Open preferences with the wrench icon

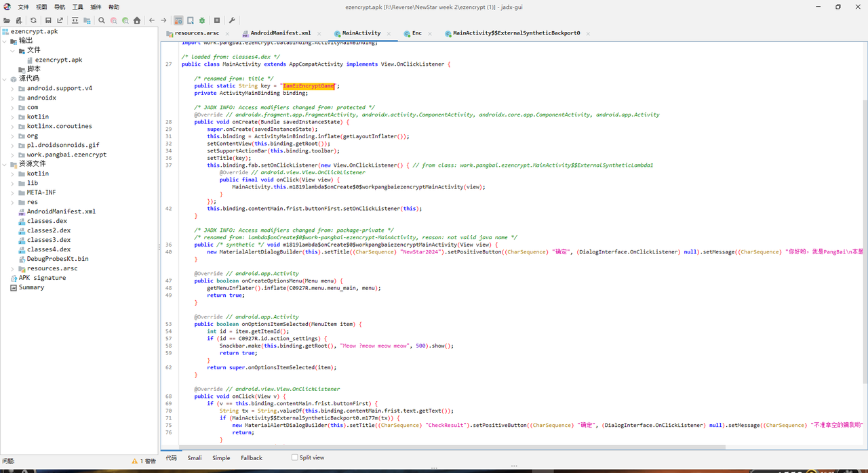coord(232,20)
